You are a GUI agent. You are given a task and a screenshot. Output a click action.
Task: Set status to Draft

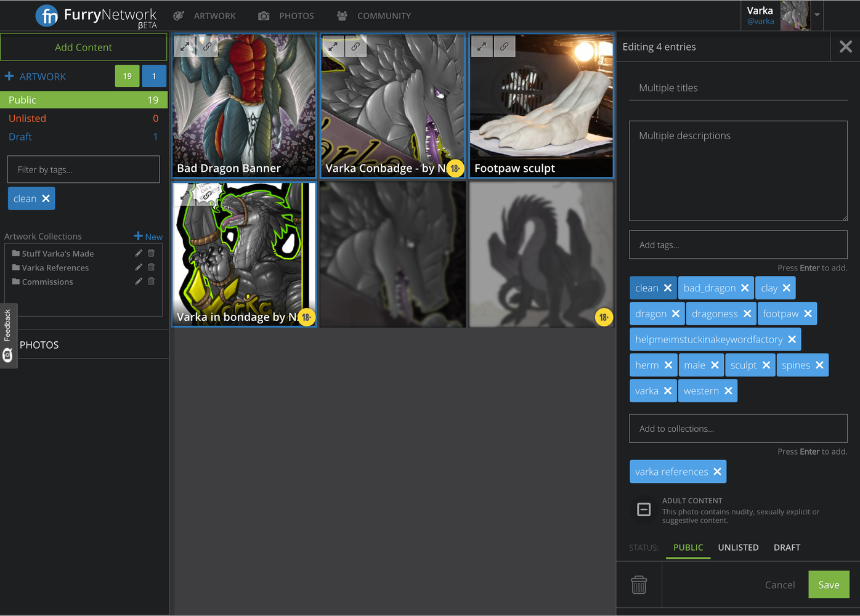pos(787,548)
